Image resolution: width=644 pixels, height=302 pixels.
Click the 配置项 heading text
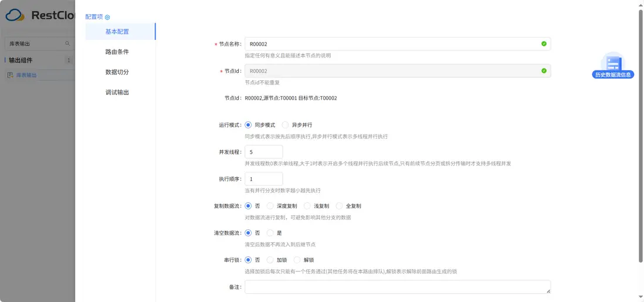click(x=94, y=17)
